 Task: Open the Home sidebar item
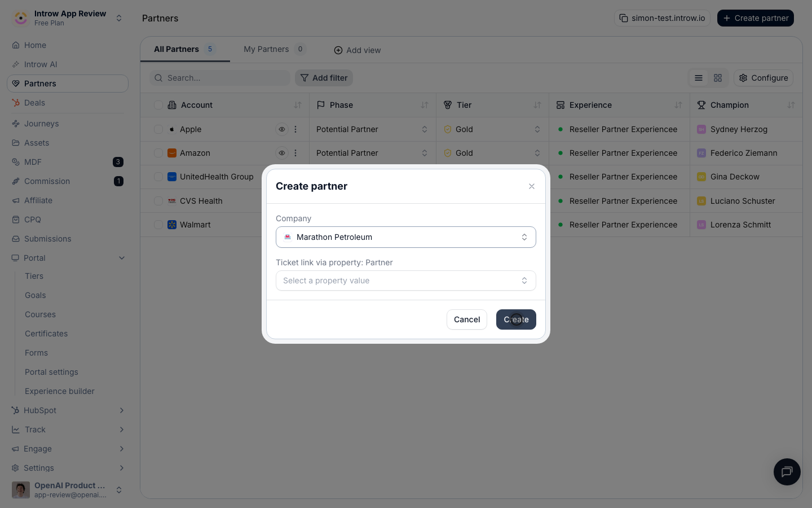pyautogui.click(x=68, y=45)
